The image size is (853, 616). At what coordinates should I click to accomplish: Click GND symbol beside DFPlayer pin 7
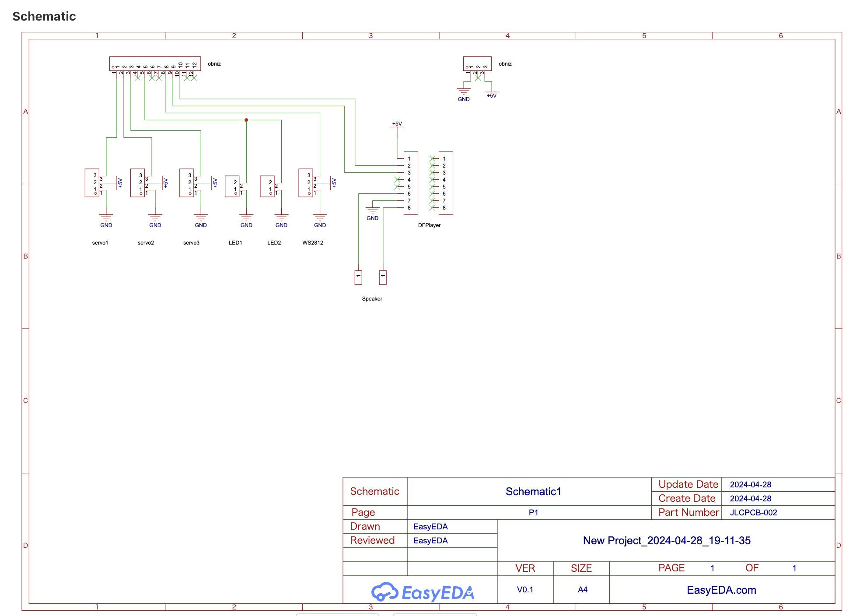[x=372, y=211]
